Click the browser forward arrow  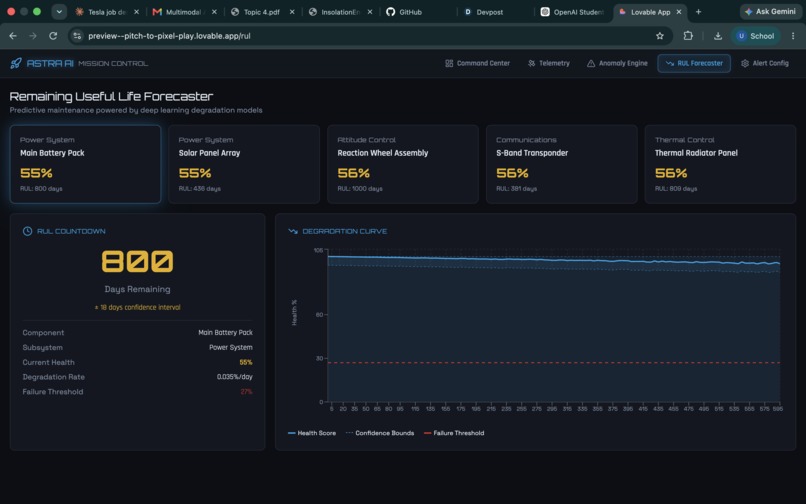click(33, 36)
